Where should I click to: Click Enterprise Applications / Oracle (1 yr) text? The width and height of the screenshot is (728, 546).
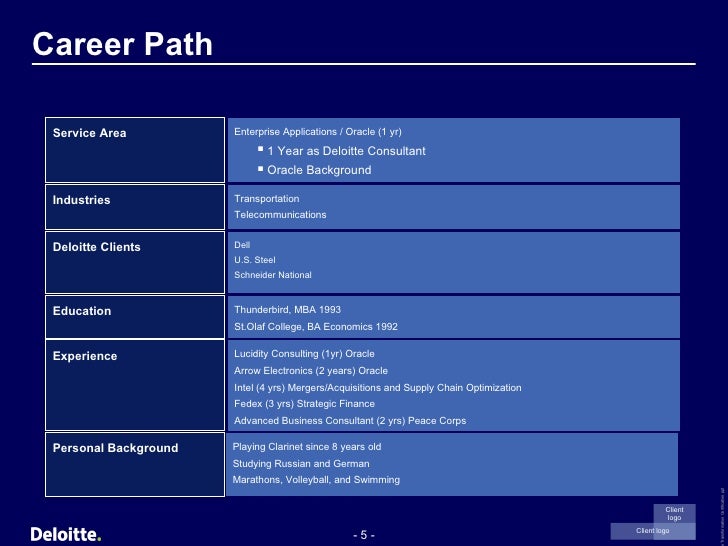[x=318, y=132]
